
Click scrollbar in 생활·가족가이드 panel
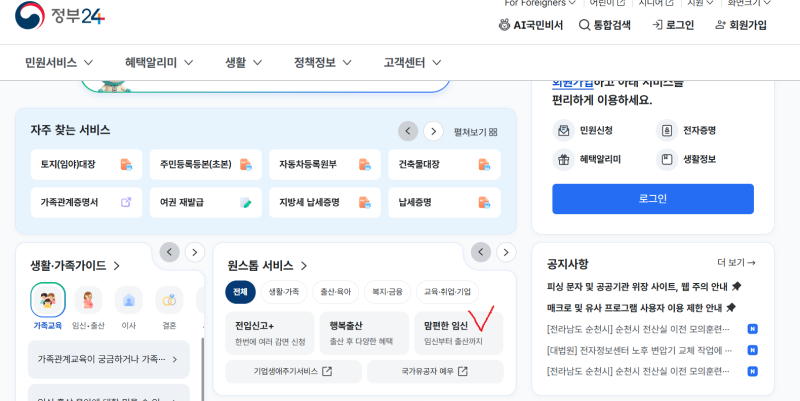203,369
